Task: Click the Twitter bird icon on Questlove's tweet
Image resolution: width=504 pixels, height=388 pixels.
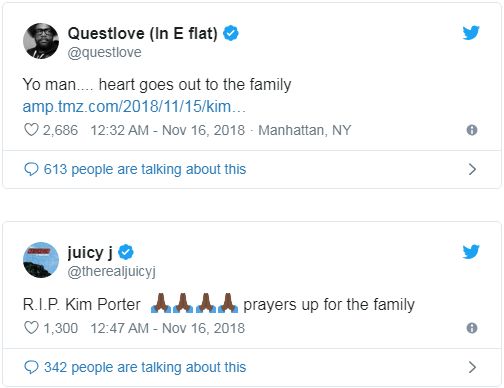Action: pos(471,33)
